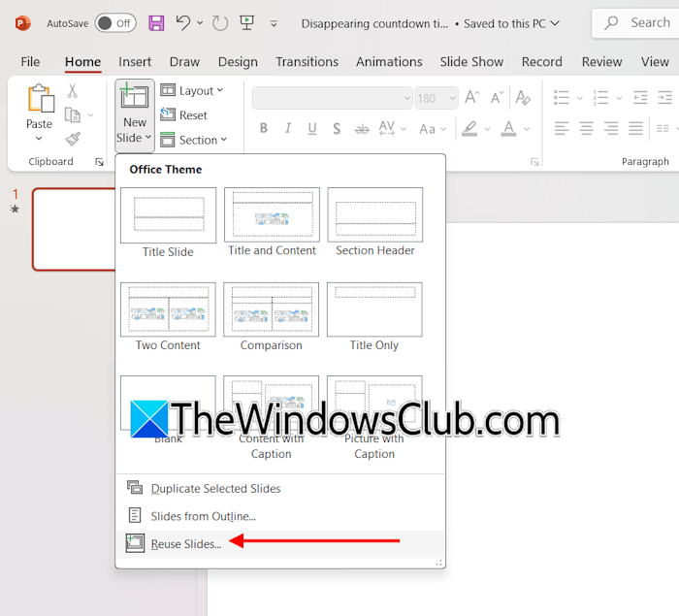Viewport: 679px width, 616px height.
Task: Select the Format Painter brush icon
Action: click(x=73, y=140)
